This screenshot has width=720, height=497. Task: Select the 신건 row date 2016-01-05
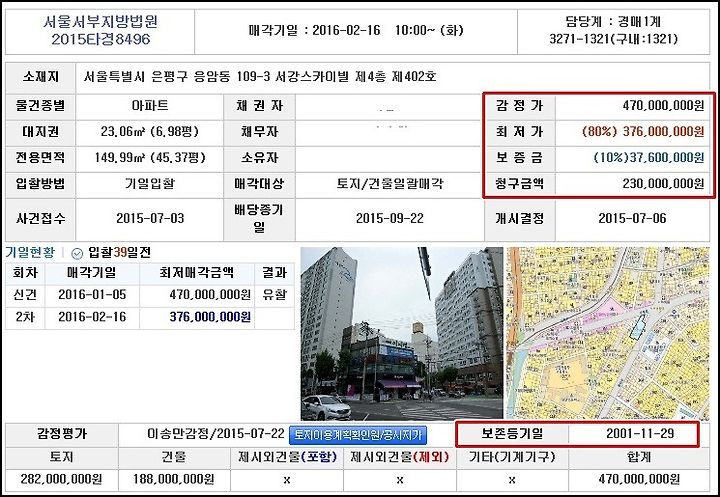pyautogui.click(x=92, y=294)
